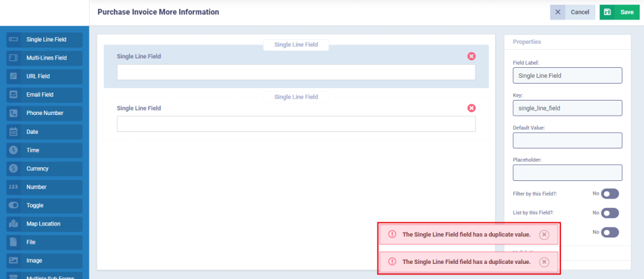Image resolution: width=644 pixels, height=279 pixels.
Task: Add a Time field element
Action: (x=45, y=150)
